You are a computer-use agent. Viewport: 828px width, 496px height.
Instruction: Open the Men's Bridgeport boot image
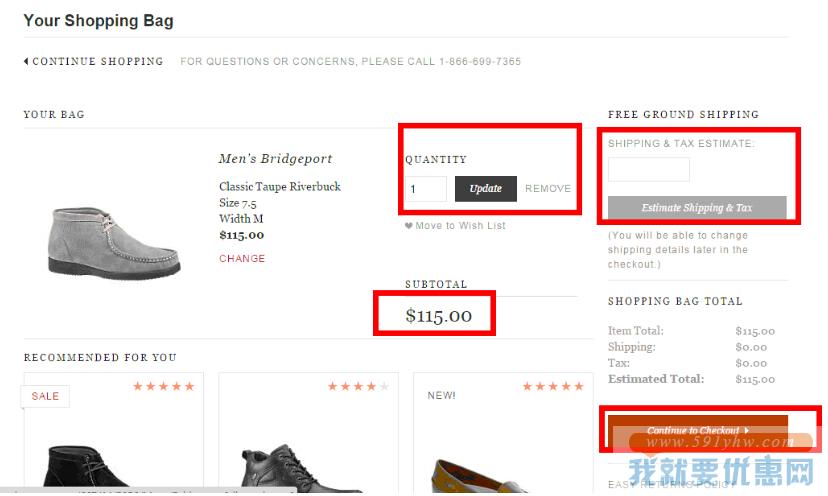tap(116, 238)
